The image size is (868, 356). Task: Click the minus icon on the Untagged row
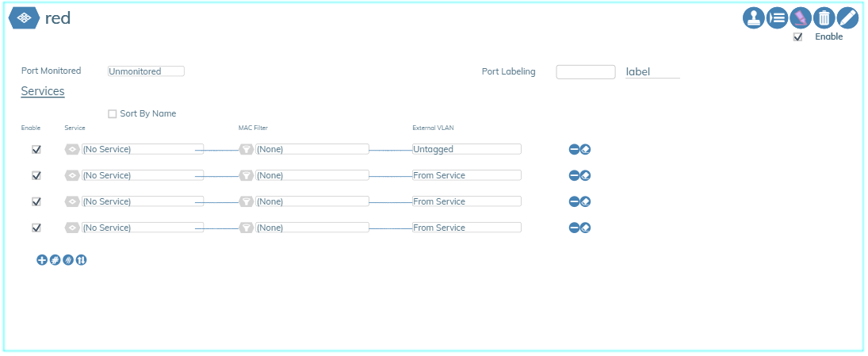574,149
